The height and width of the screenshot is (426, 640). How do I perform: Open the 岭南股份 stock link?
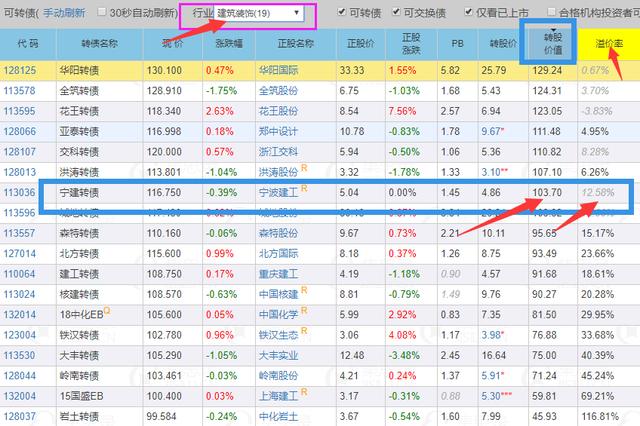[x=278, y=376]
